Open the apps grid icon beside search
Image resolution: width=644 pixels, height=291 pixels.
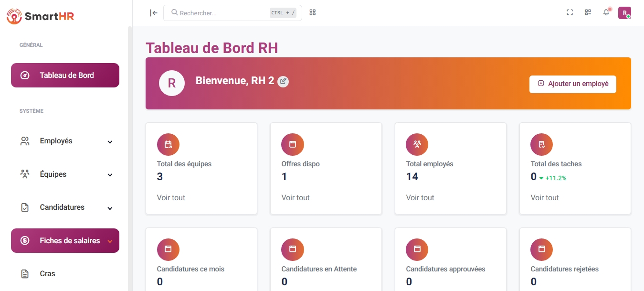(x=313, y=12)
